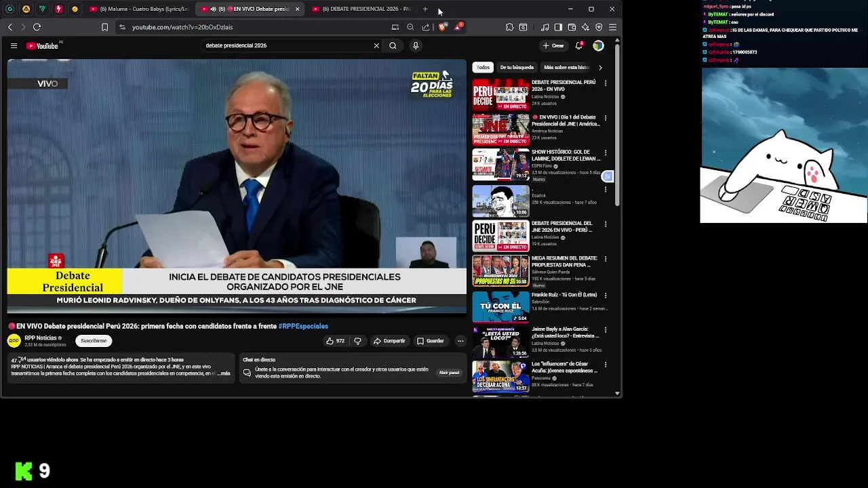Open options for SHOW HISTÓRICO video
Screen dimensions: 868x488
(x=606, y=153)
